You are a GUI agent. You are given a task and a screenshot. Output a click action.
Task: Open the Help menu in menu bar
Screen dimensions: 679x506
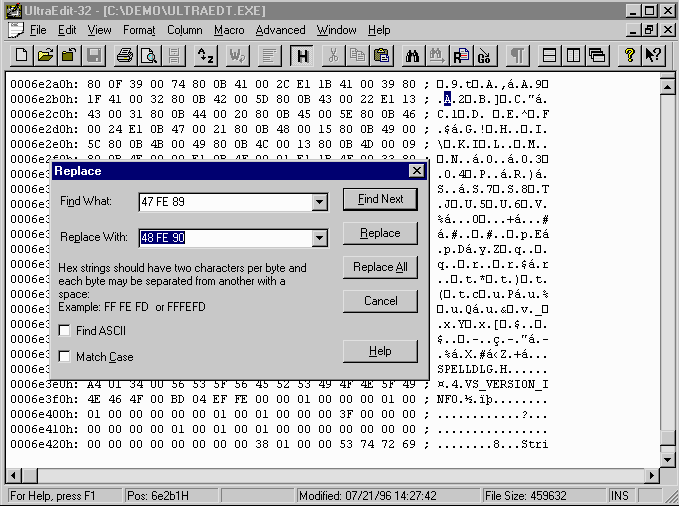[x=379, y=30]
